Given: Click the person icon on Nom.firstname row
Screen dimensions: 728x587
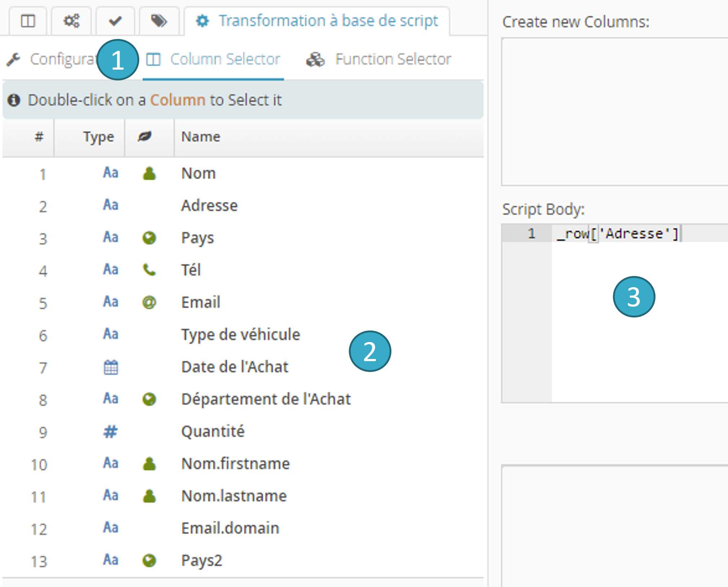Looking at the screenshot, I should (149, 464).
